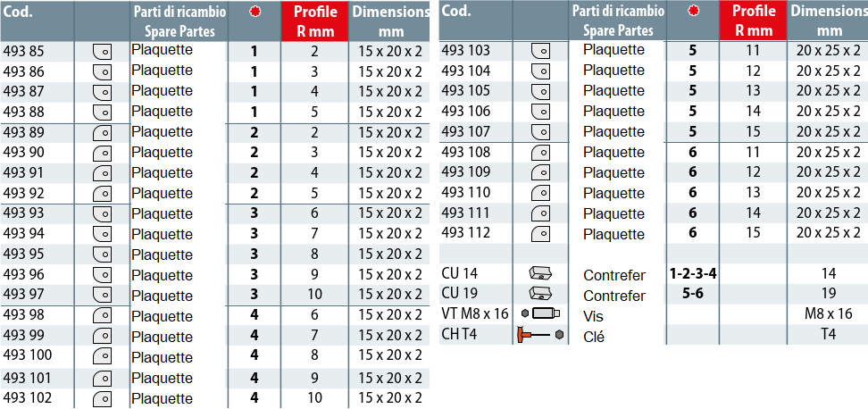This screenshot has width=868, height=409.
Task: Select the Clé label in CH T4 row
Action: (594, 337)
